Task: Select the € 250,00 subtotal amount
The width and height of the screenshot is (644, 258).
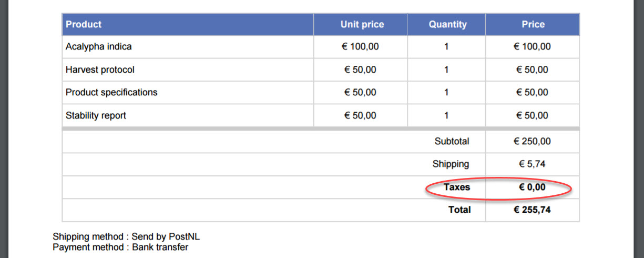Action: coord(532,141)
